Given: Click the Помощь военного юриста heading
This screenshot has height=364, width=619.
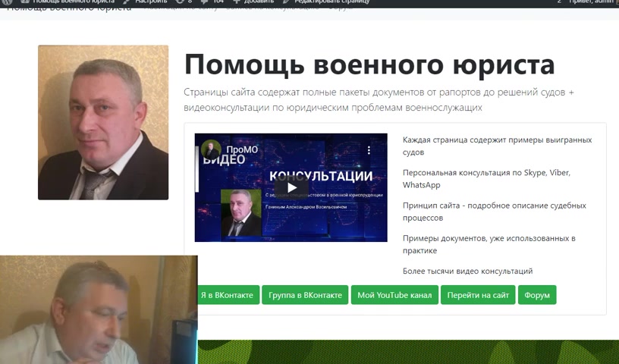Looking at the screenshot, I should (369, 64).
